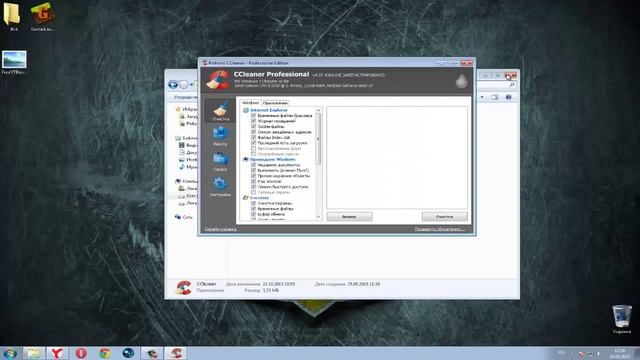640x360 pixels.
Task: Select the yellow folder on the desktop
Action: point(12,16)
